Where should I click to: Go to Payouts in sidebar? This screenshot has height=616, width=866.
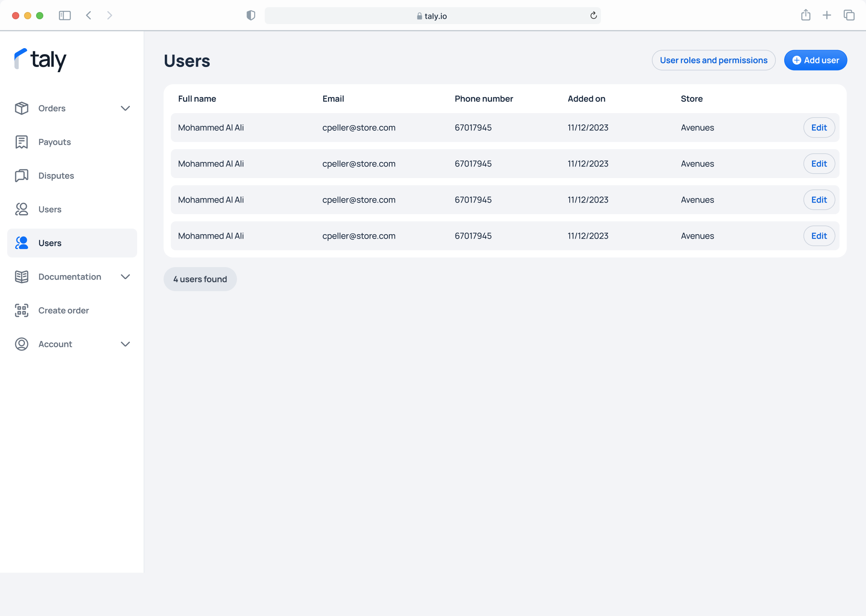click(x=55, y=142)
